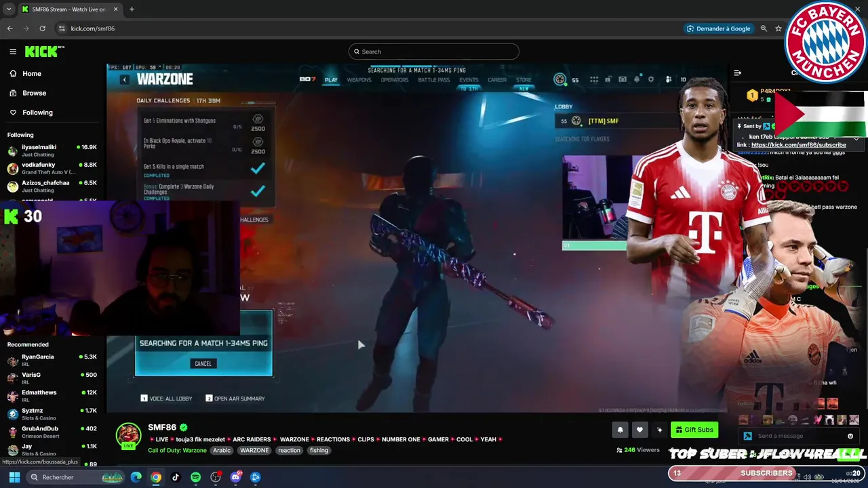Click the SMF86 channel name
Image resolution: width=868 pixels, height=488 pixels.
pyautogui.click(x=162, y=428)
